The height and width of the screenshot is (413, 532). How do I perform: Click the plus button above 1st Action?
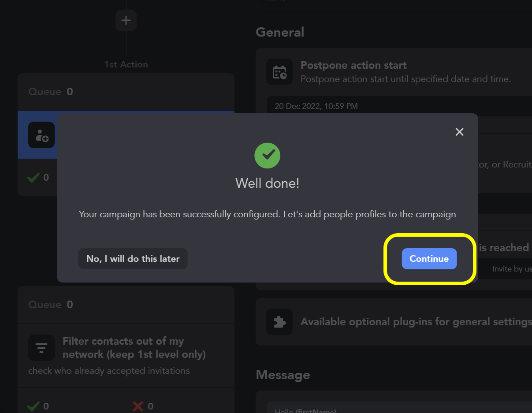pyautogui.click(x=126, y=20)
